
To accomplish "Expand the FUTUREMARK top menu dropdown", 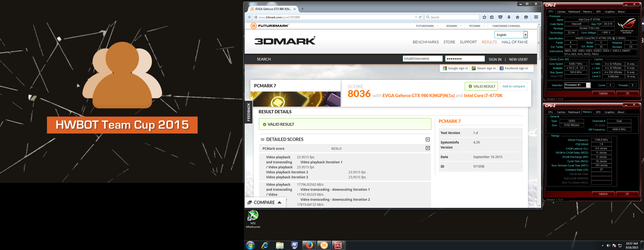I will (438, 26).
